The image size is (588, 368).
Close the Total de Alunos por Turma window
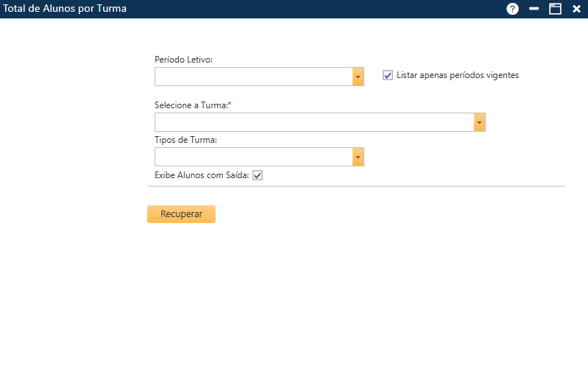pyautogui.click(x=577, y=9)
